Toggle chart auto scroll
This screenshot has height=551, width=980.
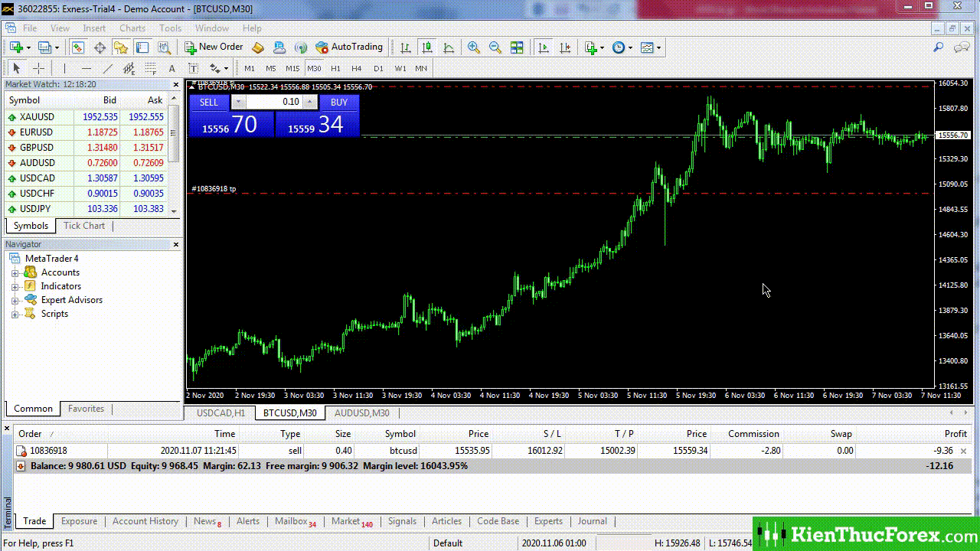(x=544, y=47)
